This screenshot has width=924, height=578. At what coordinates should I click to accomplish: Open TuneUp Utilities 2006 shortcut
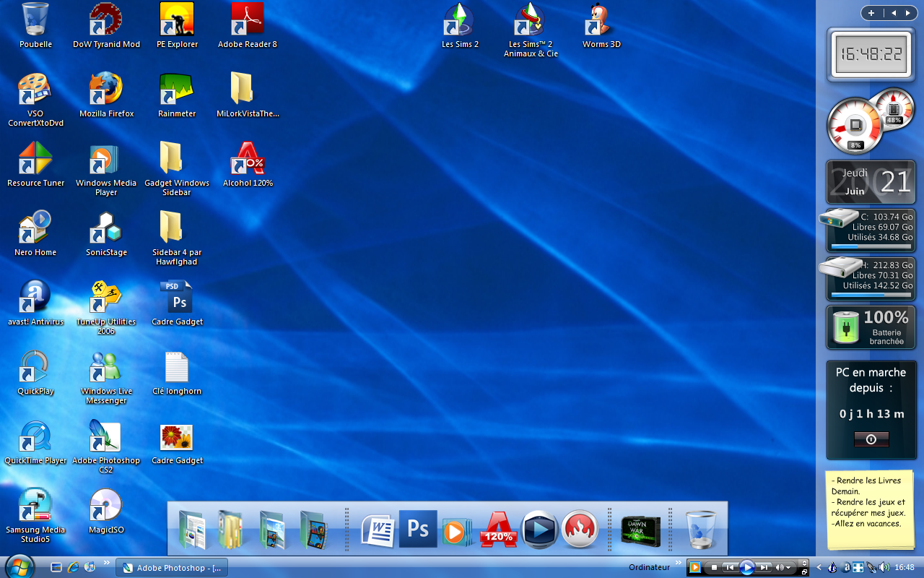tap(106, 307)
